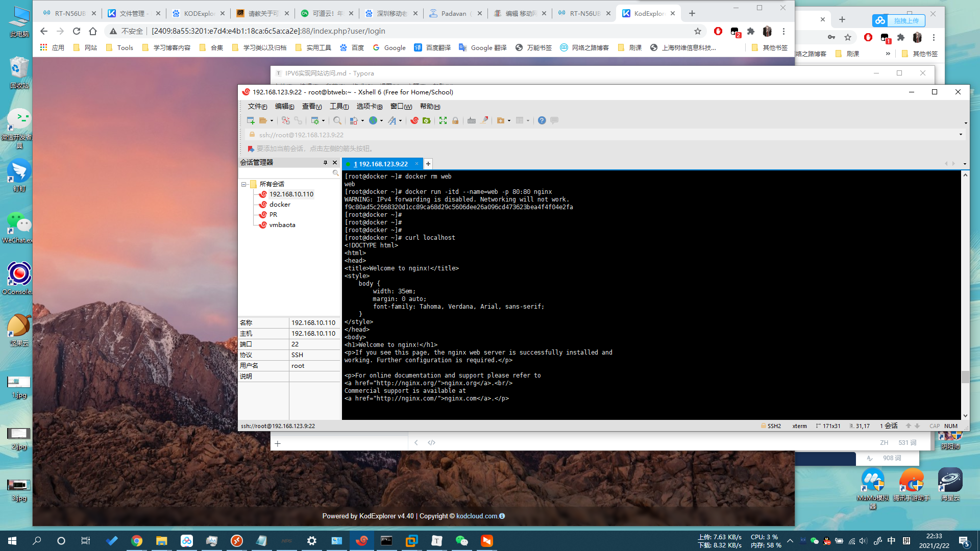
Task: Click the folder-plus icon in Xshell toolbar
Action: pyautogui.click(x=501, y=120)
